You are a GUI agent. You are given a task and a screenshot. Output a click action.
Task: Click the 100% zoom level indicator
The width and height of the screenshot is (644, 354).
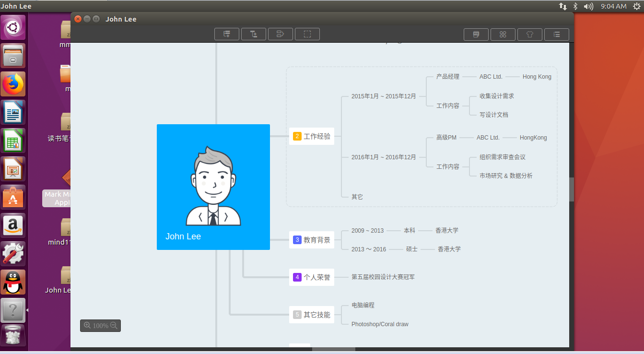pyautogui.click(x=100, y=326)
